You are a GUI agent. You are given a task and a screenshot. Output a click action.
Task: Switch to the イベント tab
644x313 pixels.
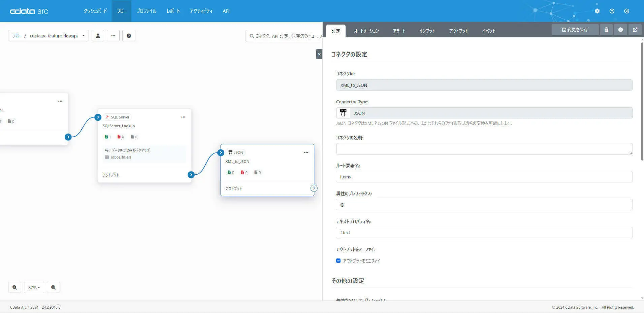point(489,31)
